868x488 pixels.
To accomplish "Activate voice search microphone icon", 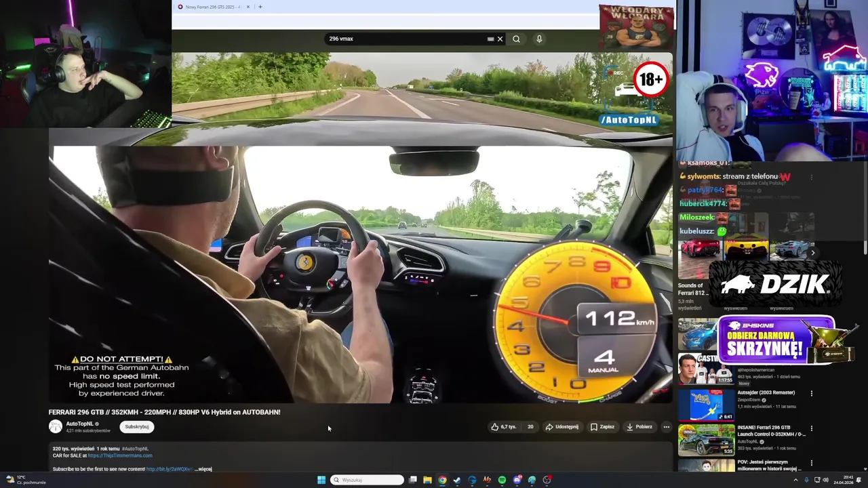I will (539, 39).
